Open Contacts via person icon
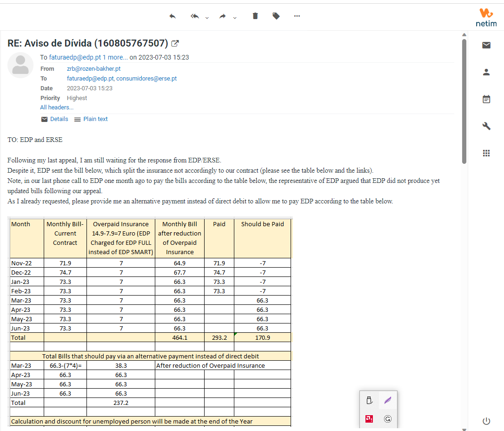504x431 pixels. (x=486, y=72)
